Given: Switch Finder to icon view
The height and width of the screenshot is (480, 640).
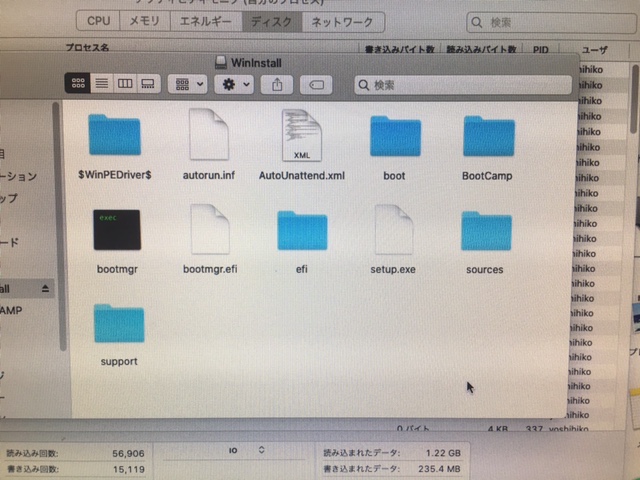Looking at the screenshot, I should [x=78, y=83].
